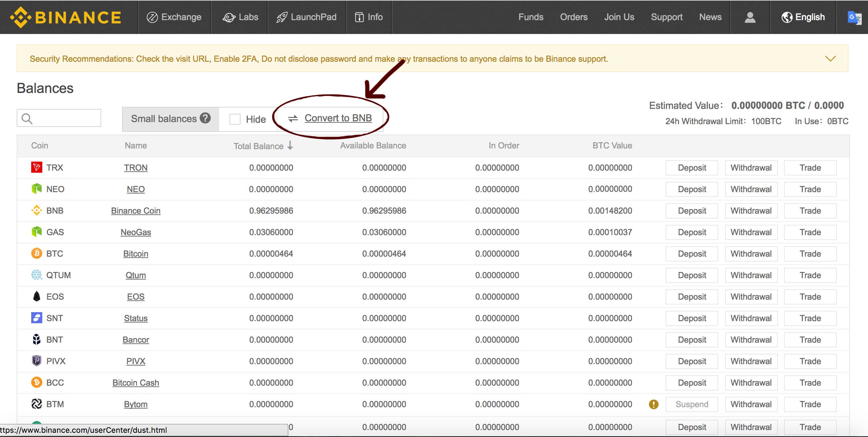Open the Bytom coin link
868x437 pixels.
click(x=136, y=404)
